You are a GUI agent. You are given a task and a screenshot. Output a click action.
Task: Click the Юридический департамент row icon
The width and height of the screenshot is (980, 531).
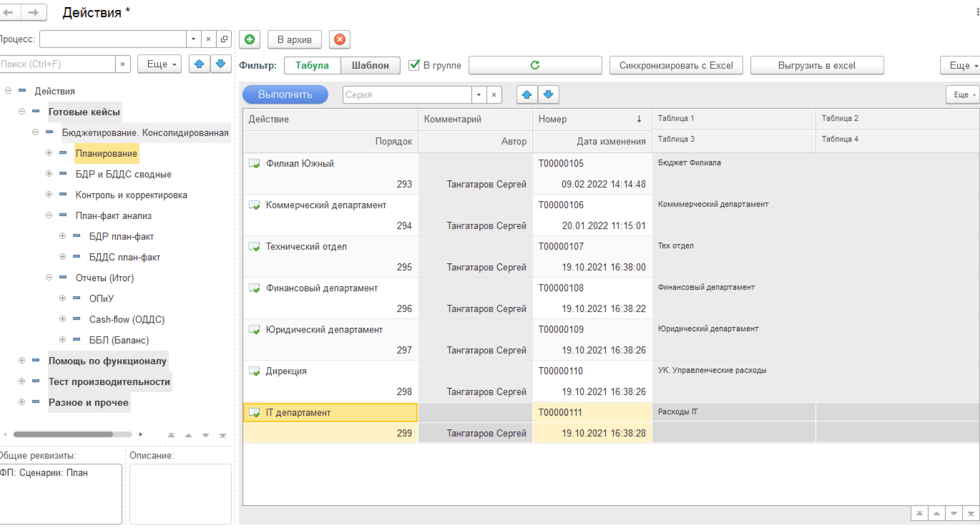click(254, 330)
